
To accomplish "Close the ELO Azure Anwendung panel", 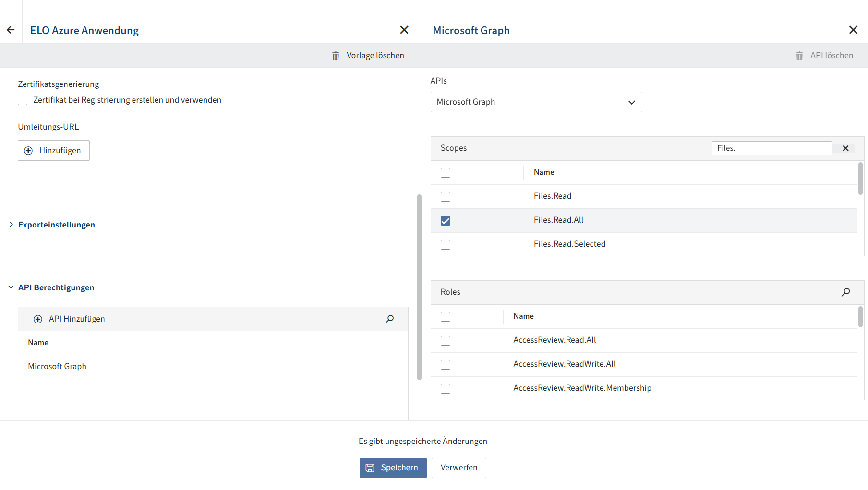I will (404, 30).
